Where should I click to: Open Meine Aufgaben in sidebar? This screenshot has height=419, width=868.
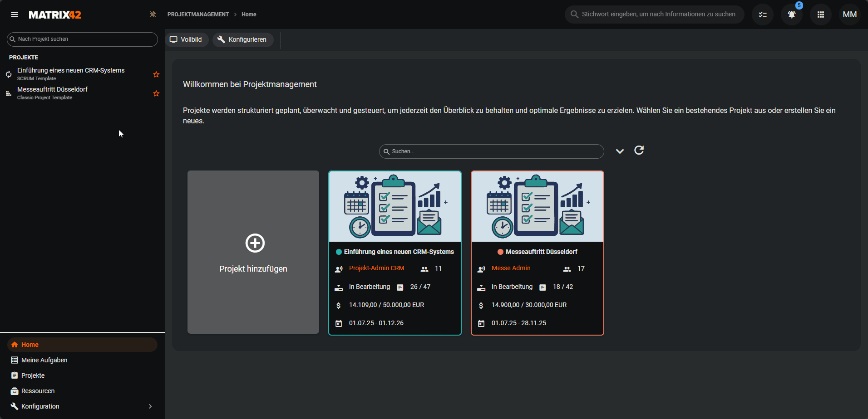click(x=44, y=360)
